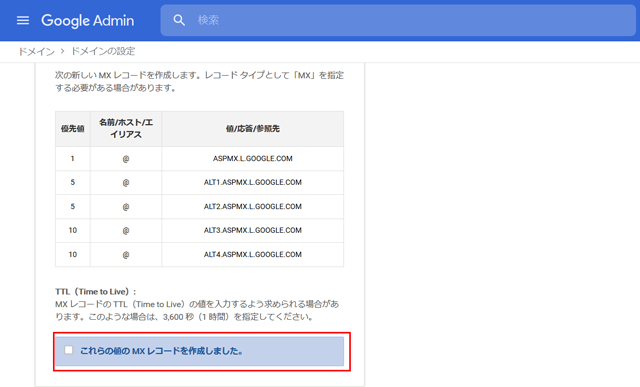Open ドメインの設定 breadcrumb

(103, 51)
